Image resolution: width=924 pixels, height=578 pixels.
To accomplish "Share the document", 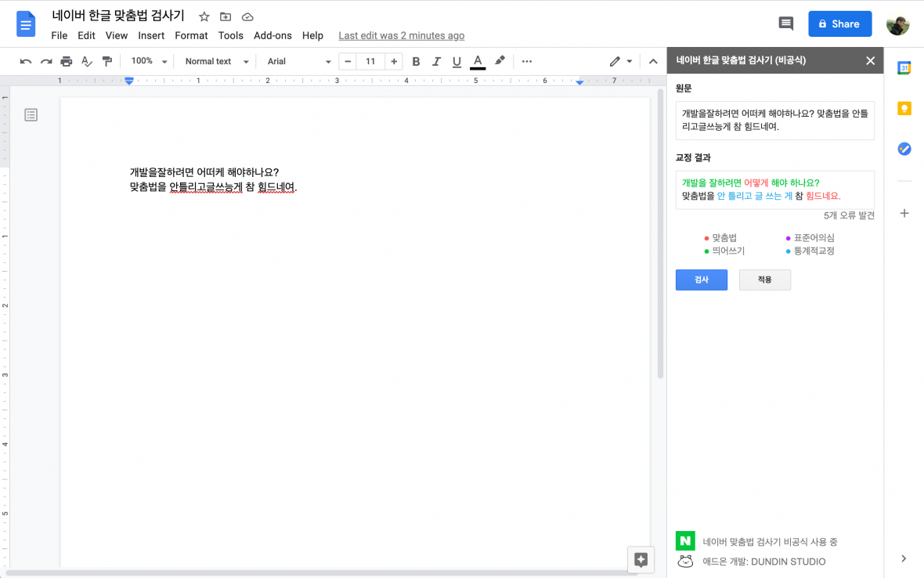I will coord(839,23).
